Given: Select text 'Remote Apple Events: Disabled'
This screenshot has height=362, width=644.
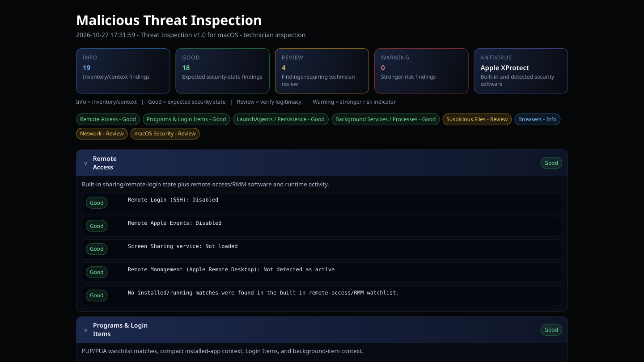Looking at the screenshot, I should 175,223.
